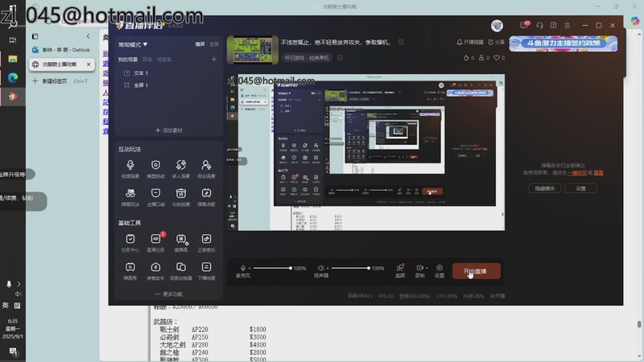Open the 礼物投票 gift voting tool
The image size is (644, 362).
point(180,197)
